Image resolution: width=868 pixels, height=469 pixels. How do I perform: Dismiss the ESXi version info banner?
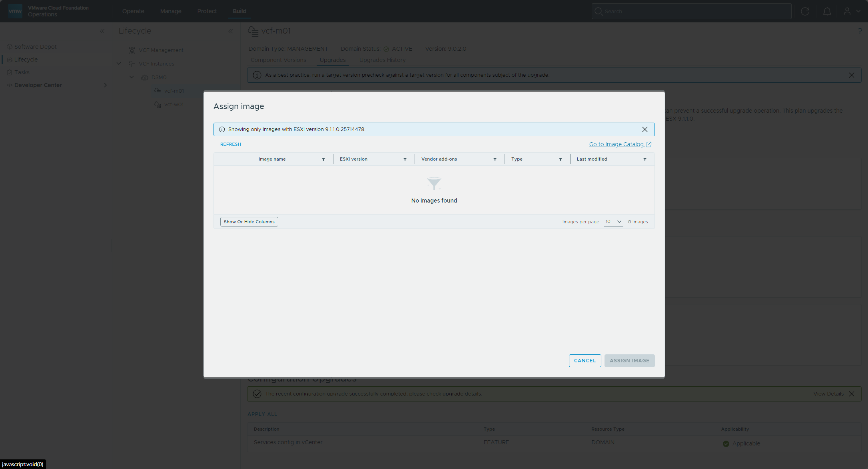click(x=645, y=129)
